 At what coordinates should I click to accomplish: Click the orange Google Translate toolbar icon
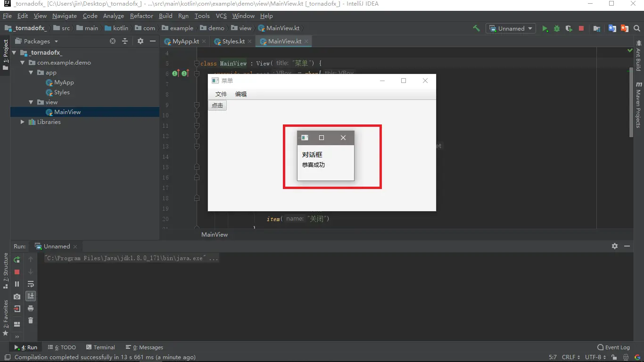click(625, 28)
